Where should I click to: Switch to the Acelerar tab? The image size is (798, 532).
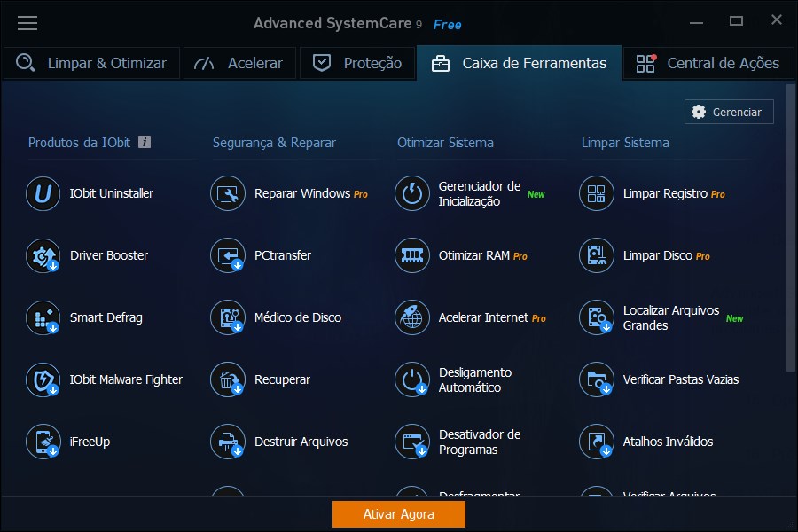pos(239,63)
